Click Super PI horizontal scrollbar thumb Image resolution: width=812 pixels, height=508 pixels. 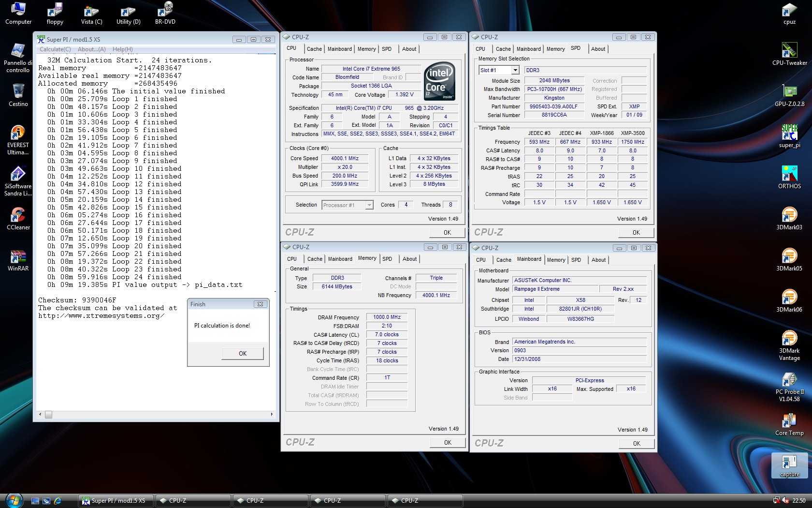[48, 415]
